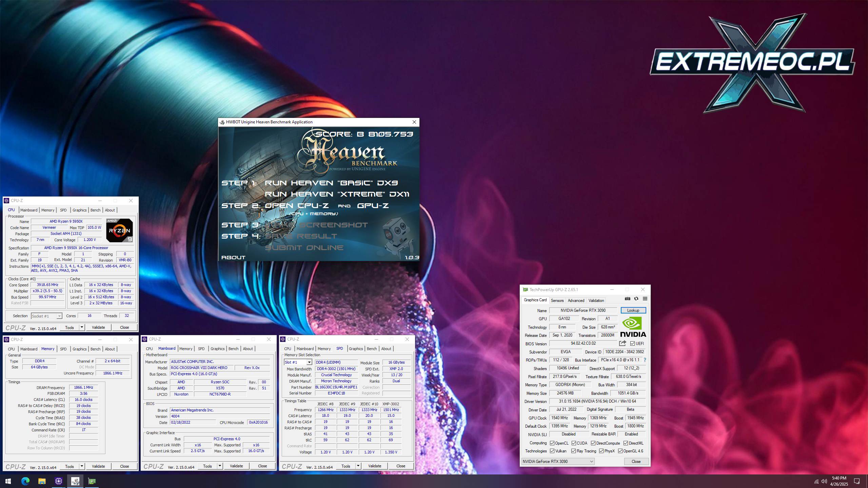Open the Socket #1 selection dropdown
Screen dimensions: 868x488
[46, 316]
